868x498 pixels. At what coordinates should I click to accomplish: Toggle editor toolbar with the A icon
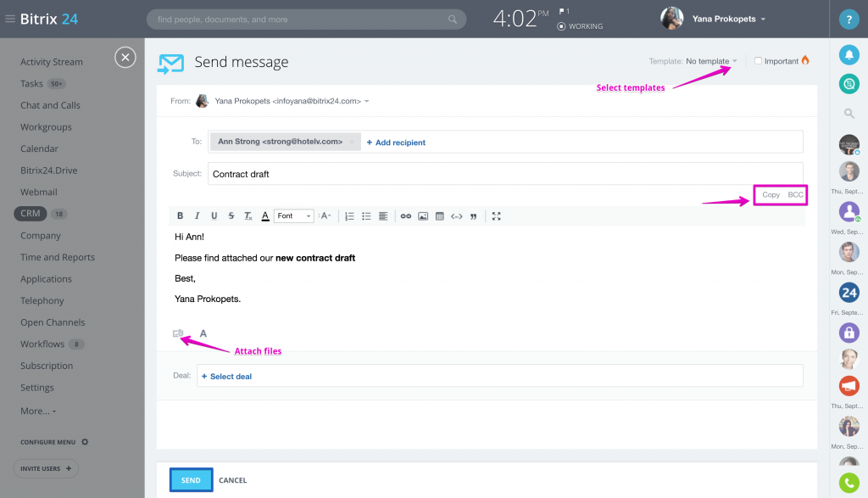tap(203, 333)
